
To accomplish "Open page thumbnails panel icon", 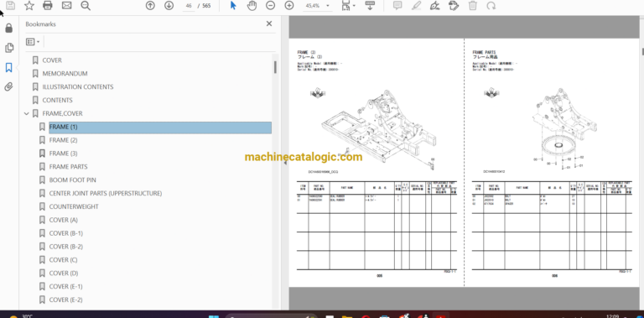I will [x=8, y=48].
